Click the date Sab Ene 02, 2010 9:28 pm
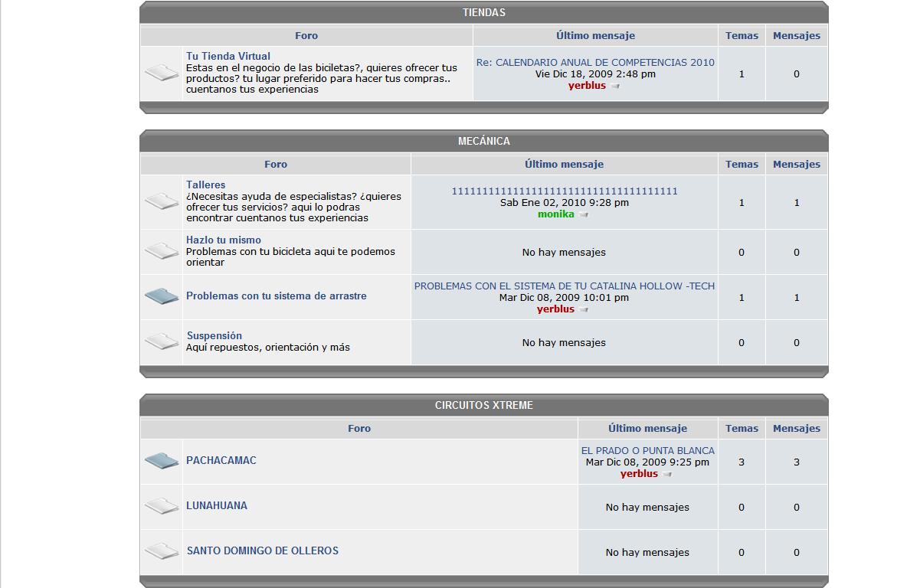This screenshot has height=588, width=920. click(x=565, y=203)
